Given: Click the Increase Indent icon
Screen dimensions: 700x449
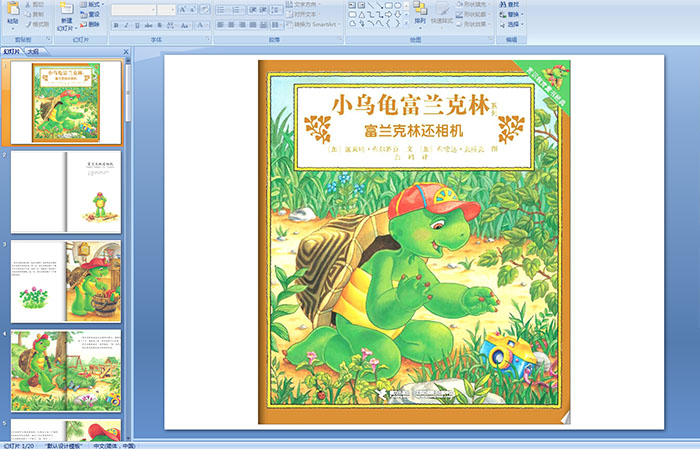Looking at the screenshot, I should pyautogui.click(x=263, y=10).
